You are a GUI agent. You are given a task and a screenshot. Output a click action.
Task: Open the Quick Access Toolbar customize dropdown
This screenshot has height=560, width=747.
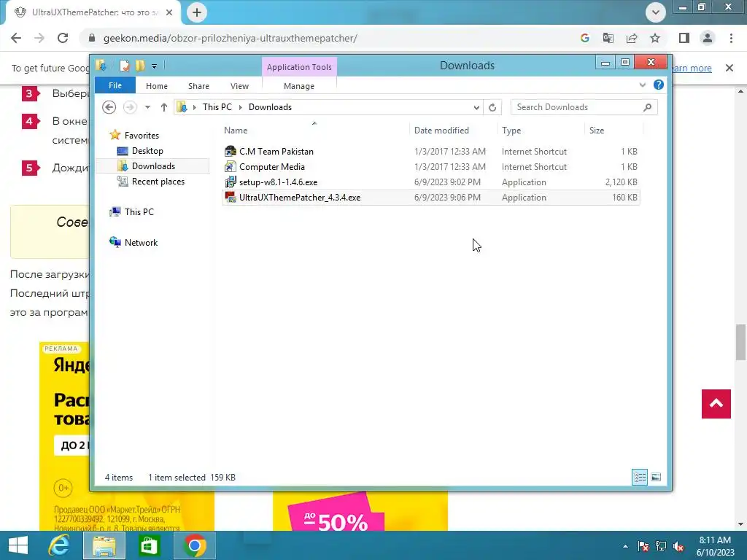(155, 66)
